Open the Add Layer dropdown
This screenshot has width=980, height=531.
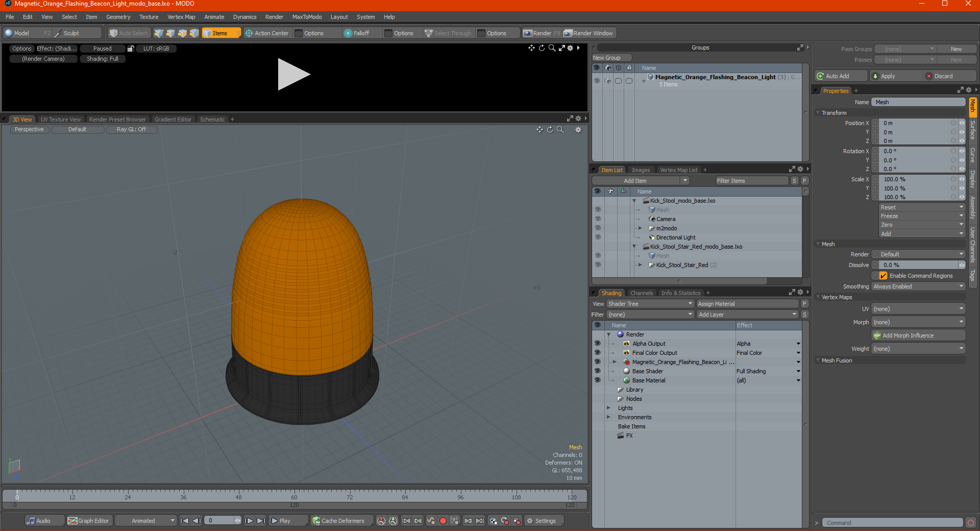747,315
